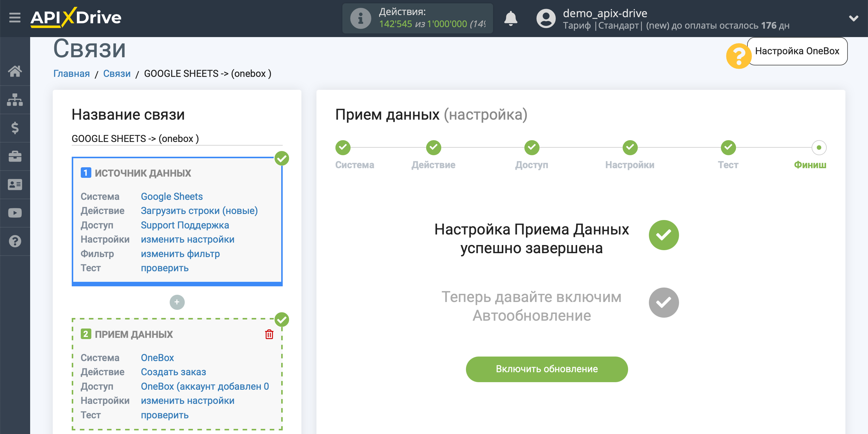The image size is (868, 434).
Task: Go to the Финиш step
Action: tap(810, 165)
